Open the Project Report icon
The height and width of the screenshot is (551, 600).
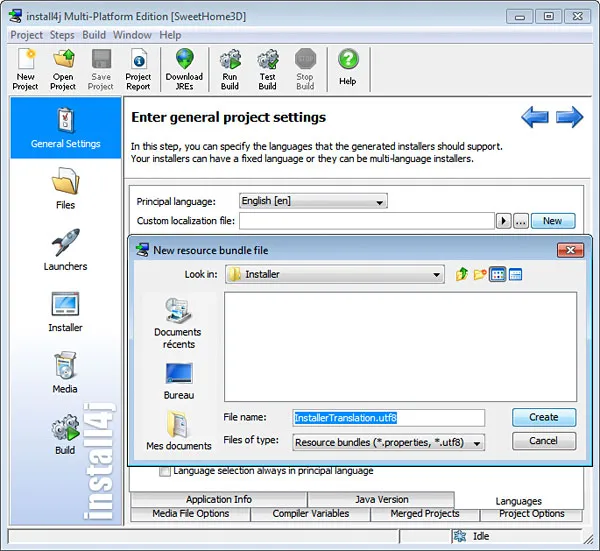[x=138, y=69]
